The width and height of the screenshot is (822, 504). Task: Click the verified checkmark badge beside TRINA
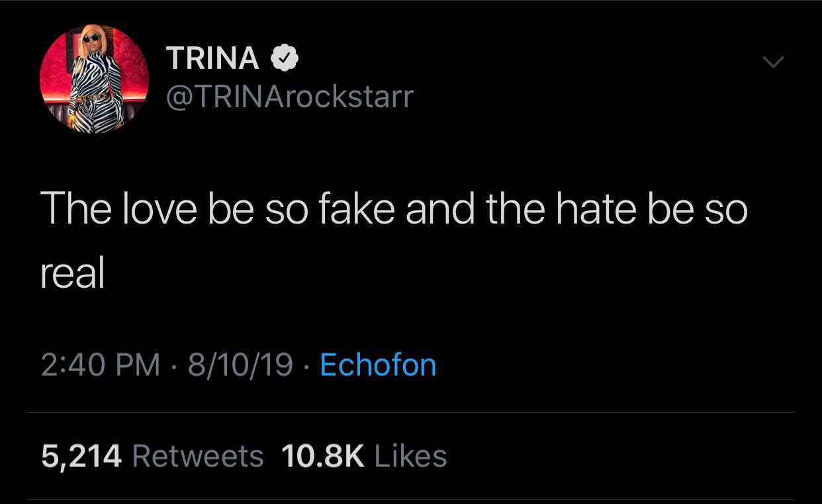285,60
